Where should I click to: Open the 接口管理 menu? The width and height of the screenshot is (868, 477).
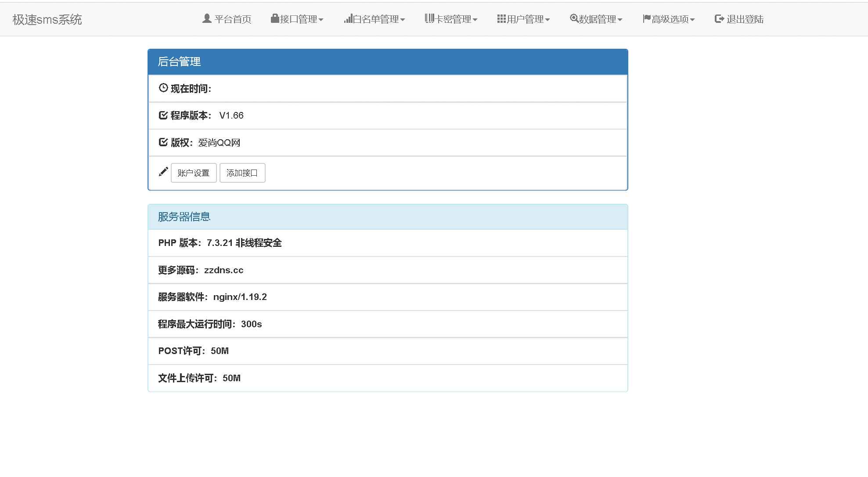pos(297,19)
